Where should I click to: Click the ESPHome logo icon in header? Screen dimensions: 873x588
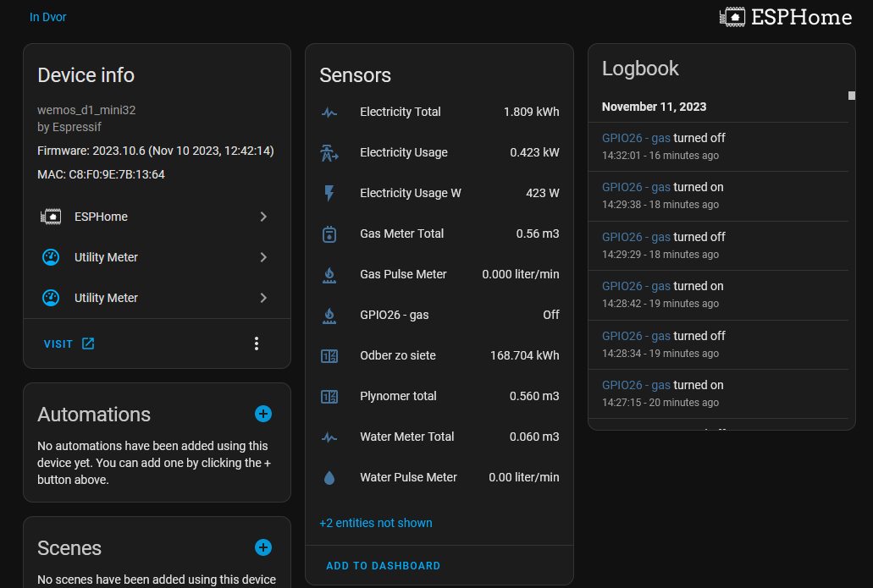coord(732,17)
